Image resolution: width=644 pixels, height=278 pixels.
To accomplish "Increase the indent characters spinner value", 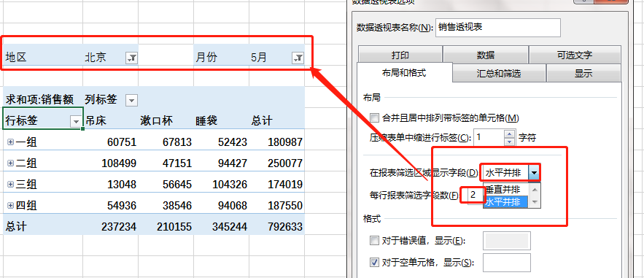I will click(509, 134).
